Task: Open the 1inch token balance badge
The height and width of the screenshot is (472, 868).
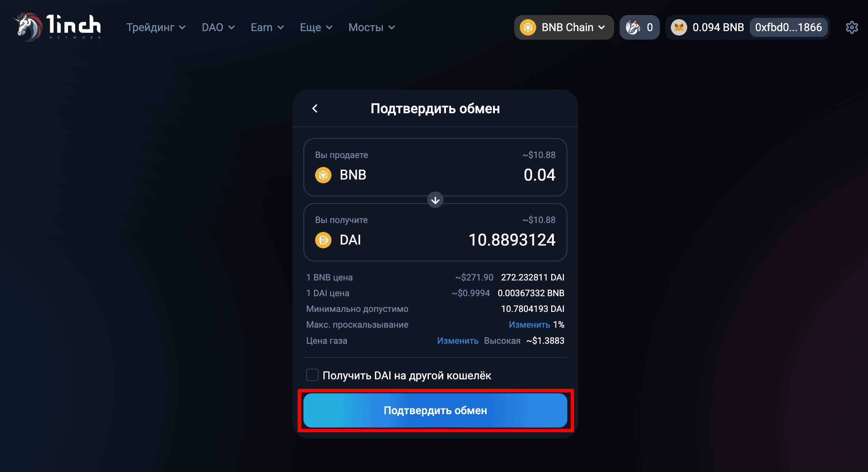Action: point(639,27)
